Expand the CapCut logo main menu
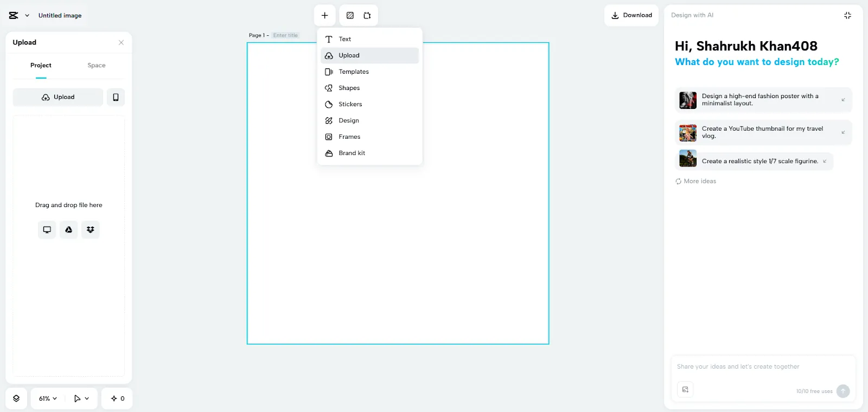 pos(18,16)
